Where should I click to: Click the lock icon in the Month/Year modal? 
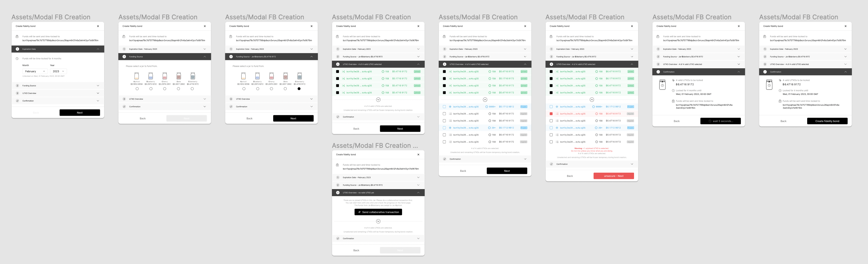pos(17,36)
